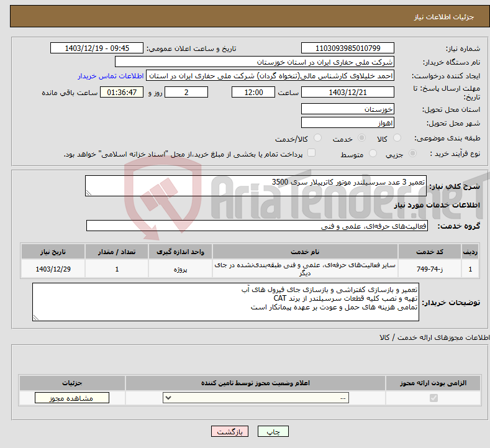Select the متوسط purchase type radio

(x=373, y=153)
